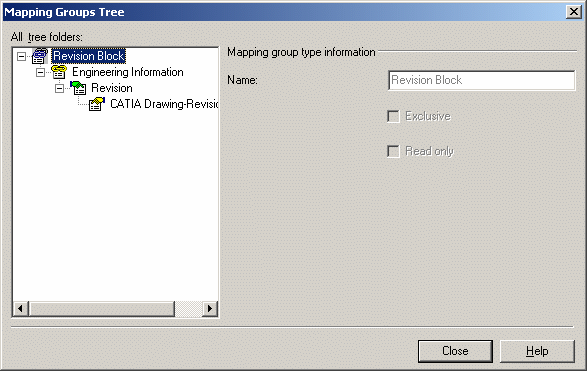
Task: Click the Revision node's green-arrow icon
Action: (x=78, y=88)
